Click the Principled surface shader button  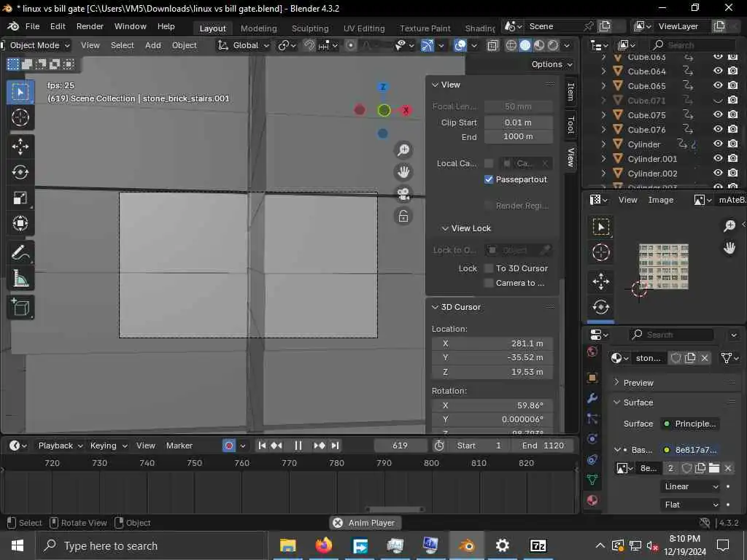690,424
